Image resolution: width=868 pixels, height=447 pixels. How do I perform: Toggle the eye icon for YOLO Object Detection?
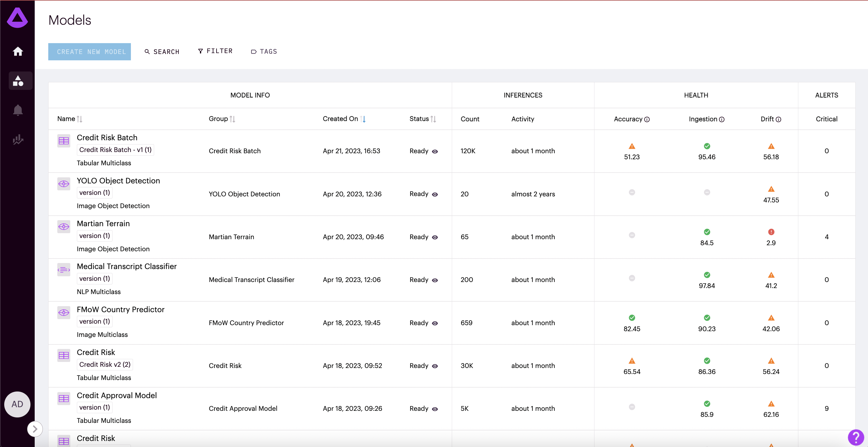pyautogui.click(x=435, y=195)
